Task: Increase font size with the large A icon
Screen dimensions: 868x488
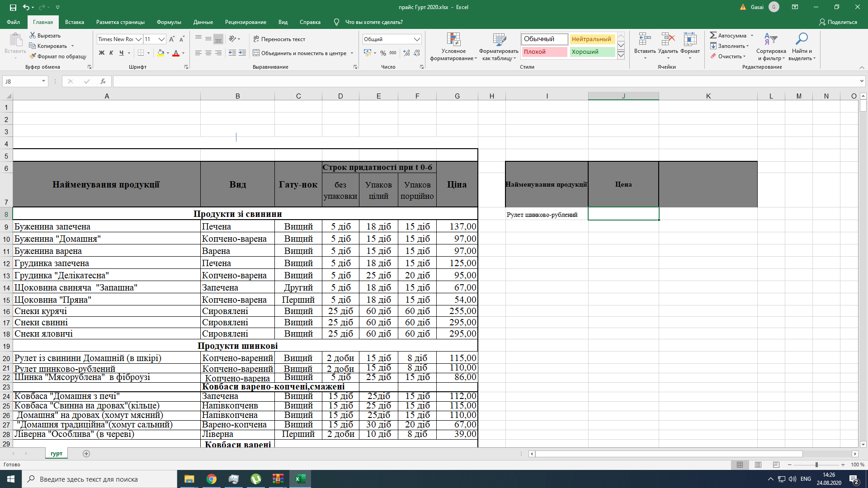Action: (x=172, y=39)
